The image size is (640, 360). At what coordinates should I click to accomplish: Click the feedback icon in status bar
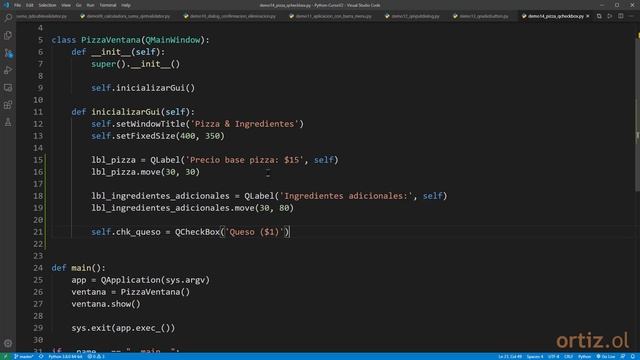[623, 356]
